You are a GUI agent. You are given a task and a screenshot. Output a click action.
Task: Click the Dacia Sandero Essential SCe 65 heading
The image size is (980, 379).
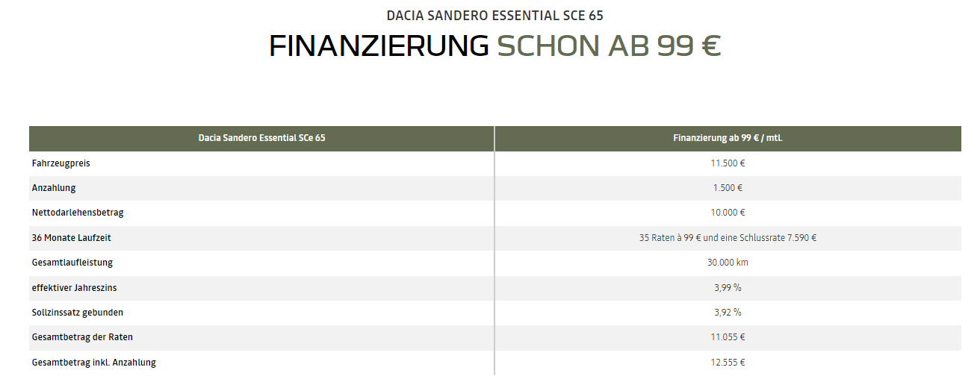click(x=494, y=15)
